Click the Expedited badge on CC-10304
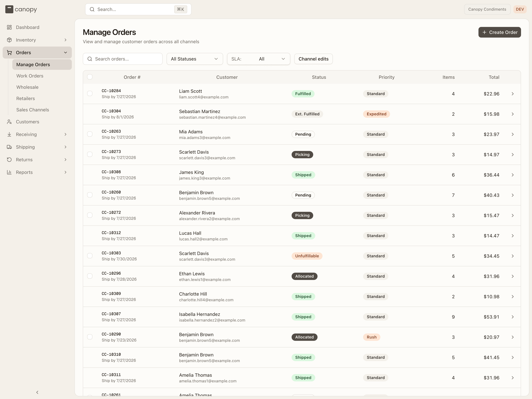 click(376, 114)
